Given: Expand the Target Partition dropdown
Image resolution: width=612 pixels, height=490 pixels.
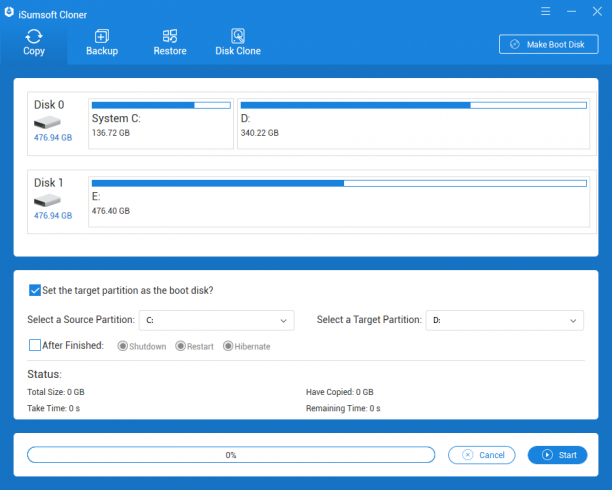Looking at the screenshot, I should pyautogui.click(x=505, y=321).
